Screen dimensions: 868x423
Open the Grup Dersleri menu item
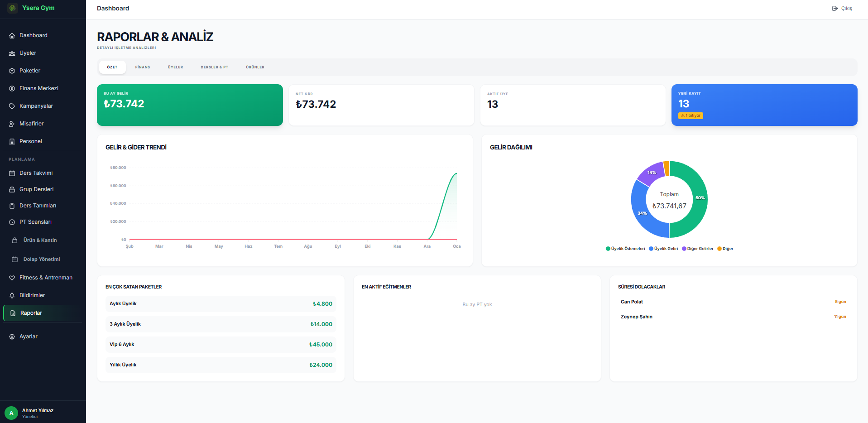click(x=36, y=189)
